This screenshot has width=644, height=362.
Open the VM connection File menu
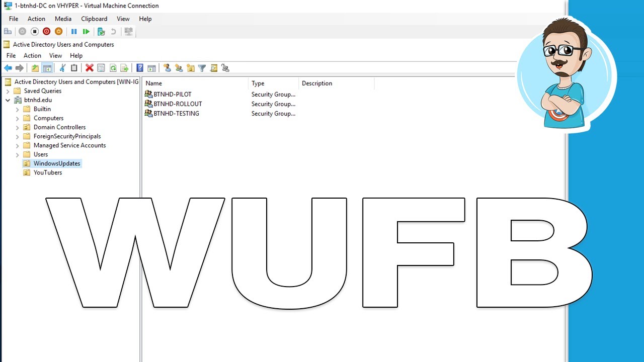[14, 19]
